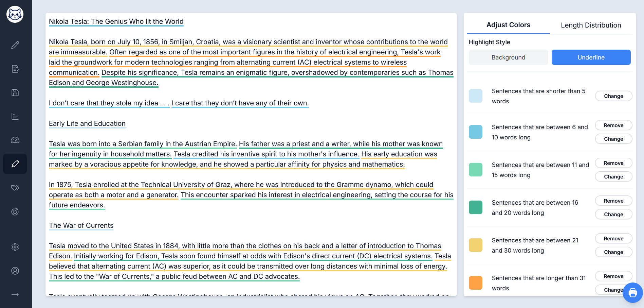Viewport: 644px width, 308px height.
Task: Click label 'Sentences that are longer than 31 words'
Action: [539, 283]
